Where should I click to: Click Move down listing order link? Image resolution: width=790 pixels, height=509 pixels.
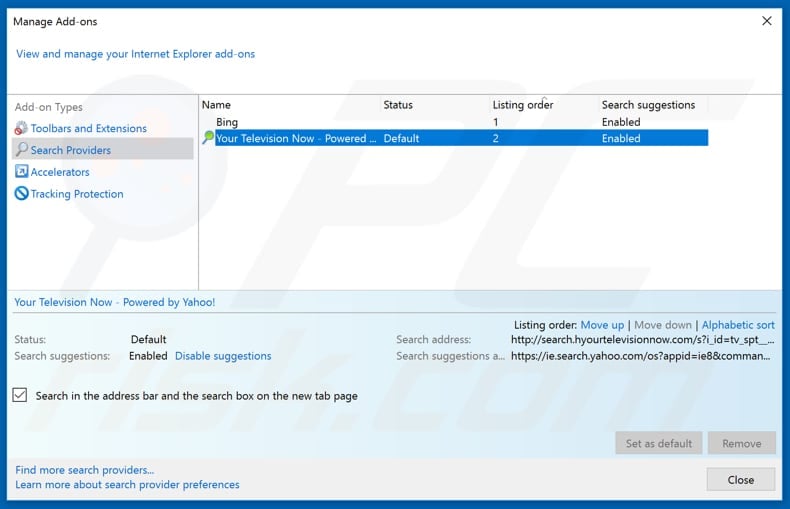coord(663,325)
